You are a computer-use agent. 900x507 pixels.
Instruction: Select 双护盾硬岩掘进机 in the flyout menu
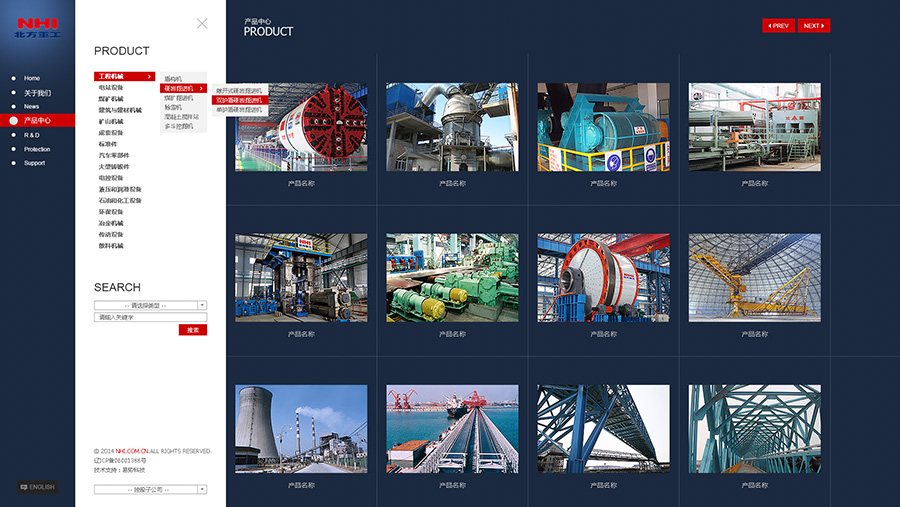[240, 100]
